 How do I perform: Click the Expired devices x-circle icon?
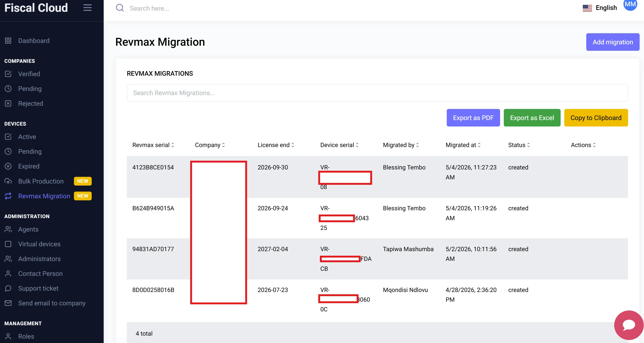pos(8,166)
